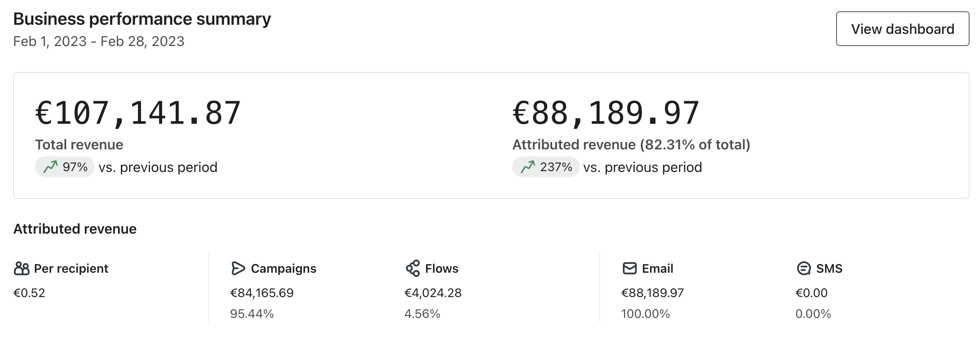Click the total revenue €107,141.87 figure

click(x=138, y=114)
